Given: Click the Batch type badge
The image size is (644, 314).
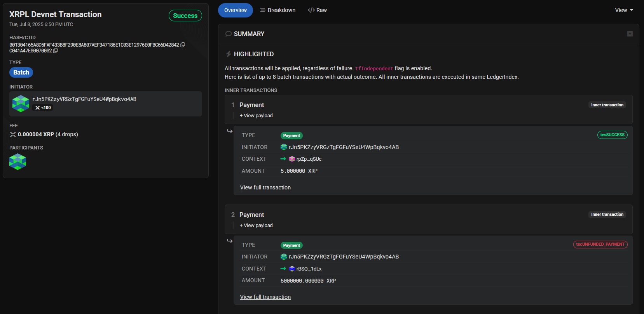Looking at the screenshot, I should click(21, 72).
